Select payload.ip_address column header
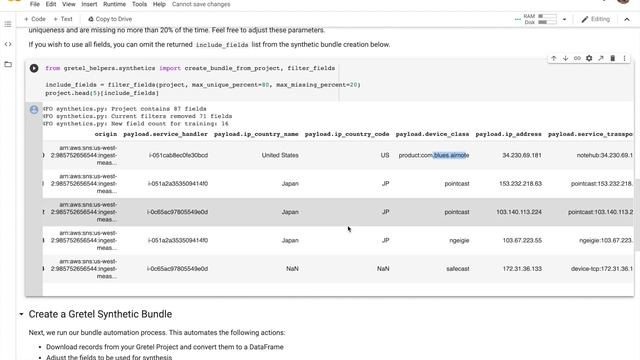640x360 pixels. coord(508,134)
